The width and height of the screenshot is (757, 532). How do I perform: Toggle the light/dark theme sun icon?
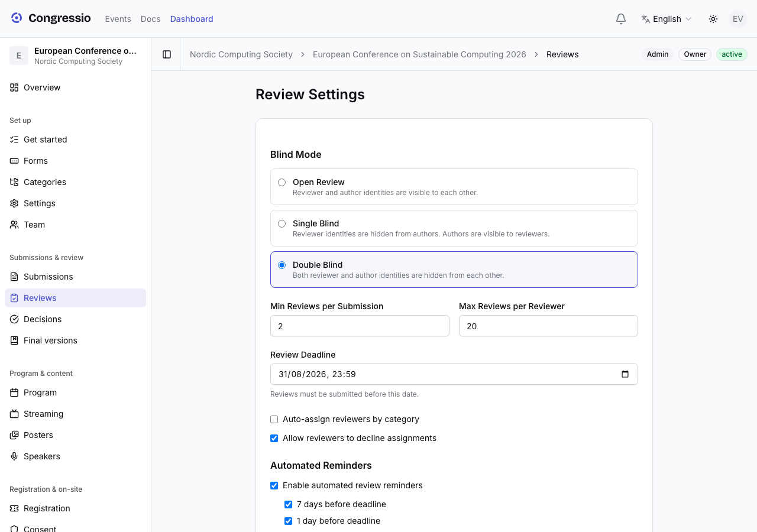713,19
